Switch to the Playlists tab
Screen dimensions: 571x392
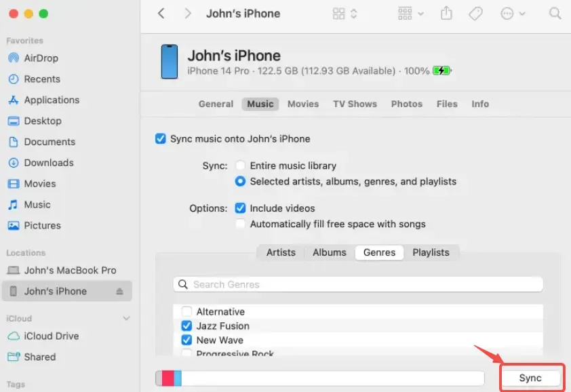pos(431,252)
